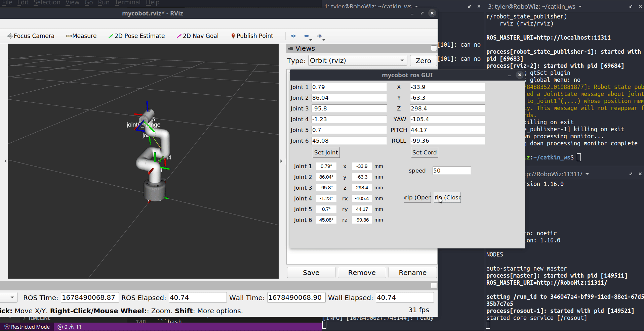Image resolution: width=644 pixels, height=331 pixels.
Task: Activate the 2D Pose Estimate tool
Action: coord(136,36)
